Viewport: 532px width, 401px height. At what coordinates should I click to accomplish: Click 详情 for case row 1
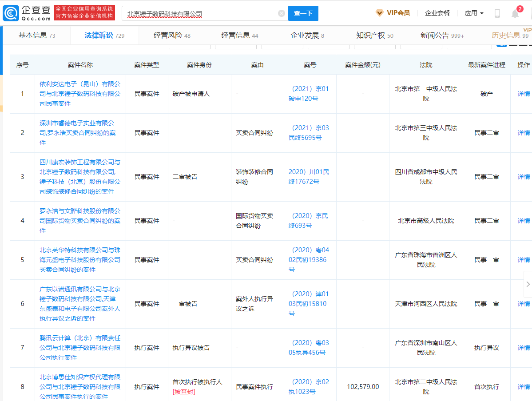(524, 94)
